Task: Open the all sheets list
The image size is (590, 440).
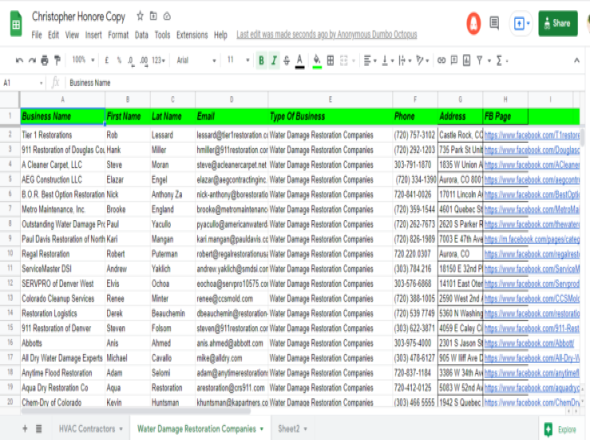Action: pyautogui.click(x=39, y=428)
